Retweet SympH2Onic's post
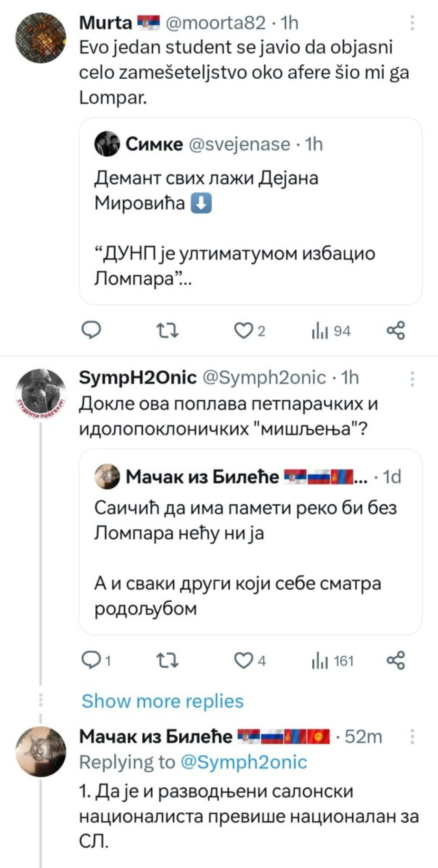This screenshot has height=868, width=438. coord(167,661)
